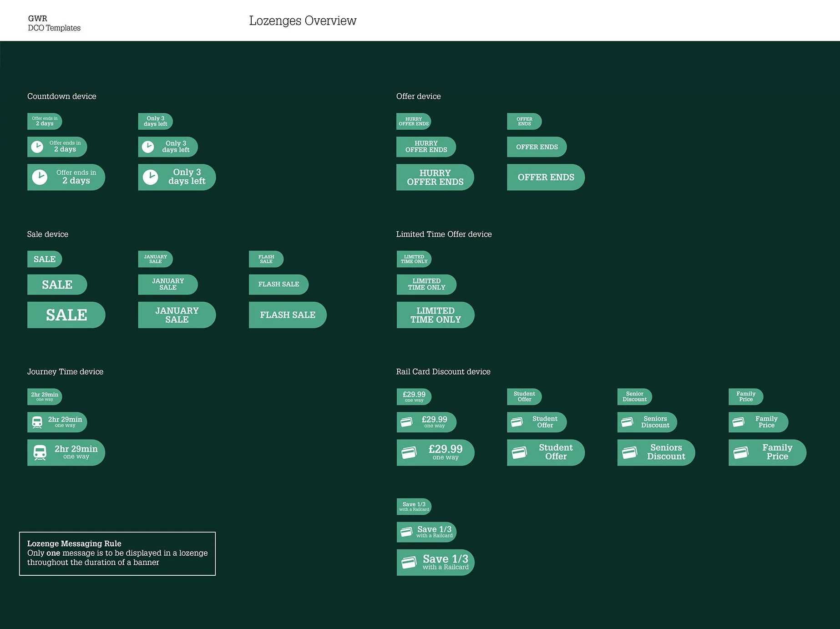
Task: Click the 'Lozenges Overview' page title
Action: (x=303, y=21)
